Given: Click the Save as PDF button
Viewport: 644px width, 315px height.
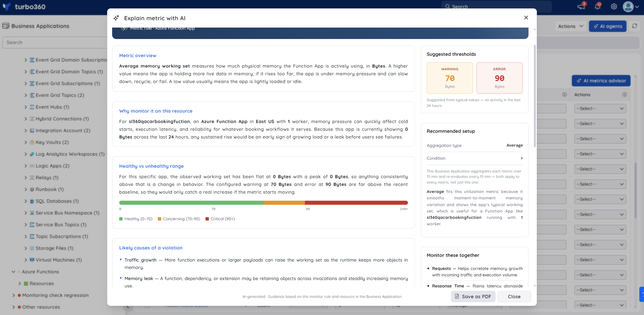Looking at the screenshot, I should [x=473, y=297].
